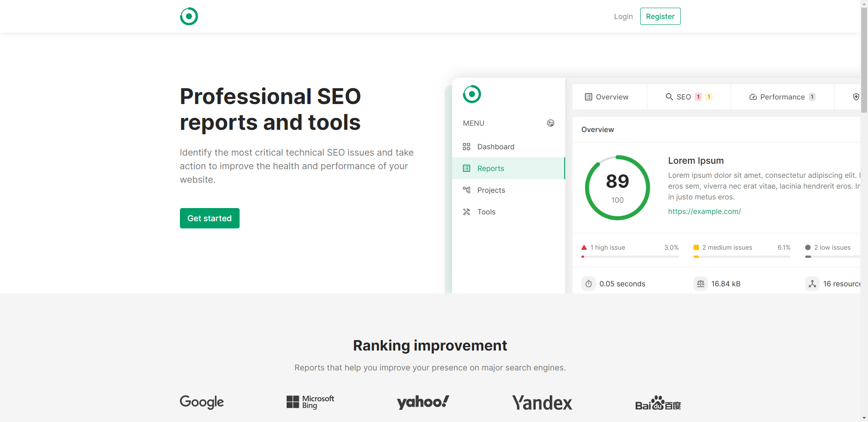The image size is (868, 422).
Task: Click the Dashboard grid icon in menu
Action: (467, 147)
